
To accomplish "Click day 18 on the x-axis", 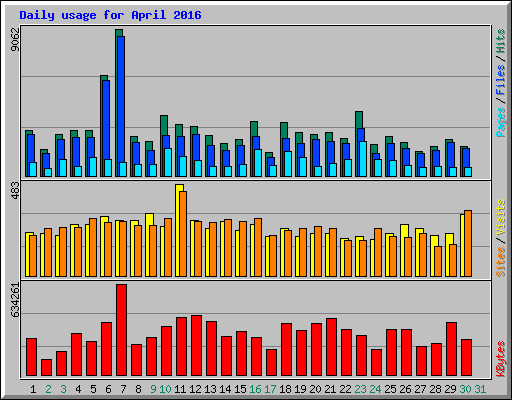I will coord(285,389).
